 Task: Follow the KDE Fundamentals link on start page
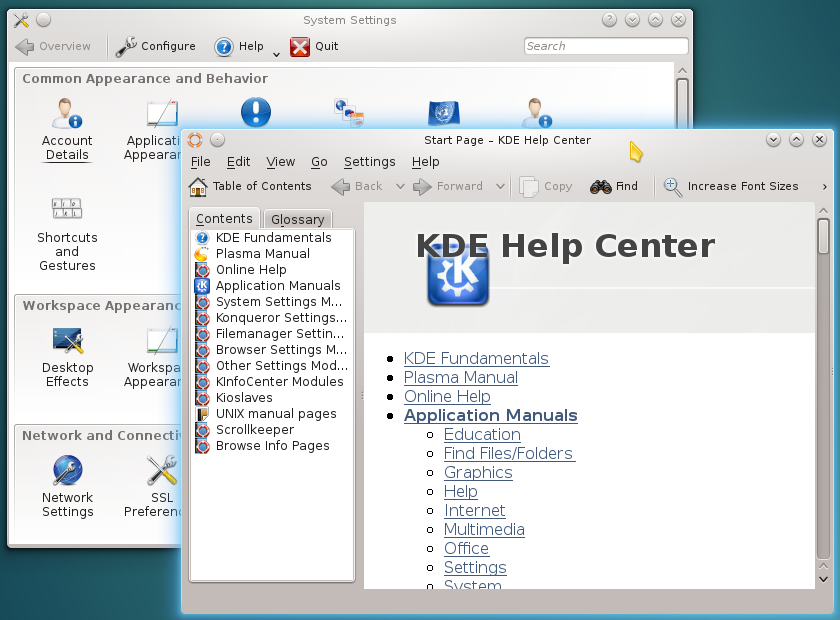pos(476,358)
